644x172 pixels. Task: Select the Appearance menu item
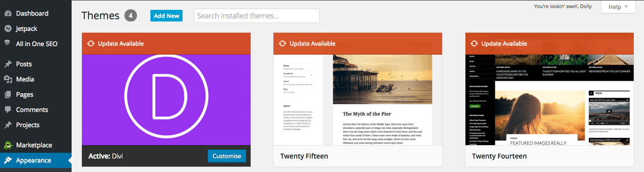[x=36, y=160]
